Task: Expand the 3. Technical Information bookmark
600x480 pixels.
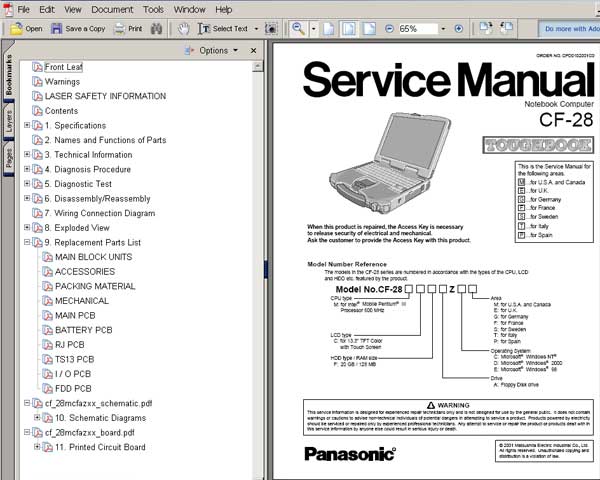Action: [27, 154]
